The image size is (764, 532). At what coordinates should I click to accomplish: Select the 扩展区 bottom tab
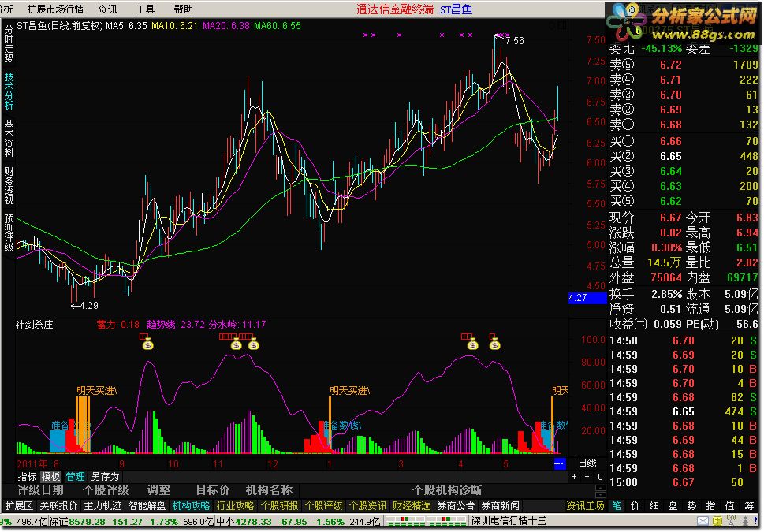click(x=19, y=506)
